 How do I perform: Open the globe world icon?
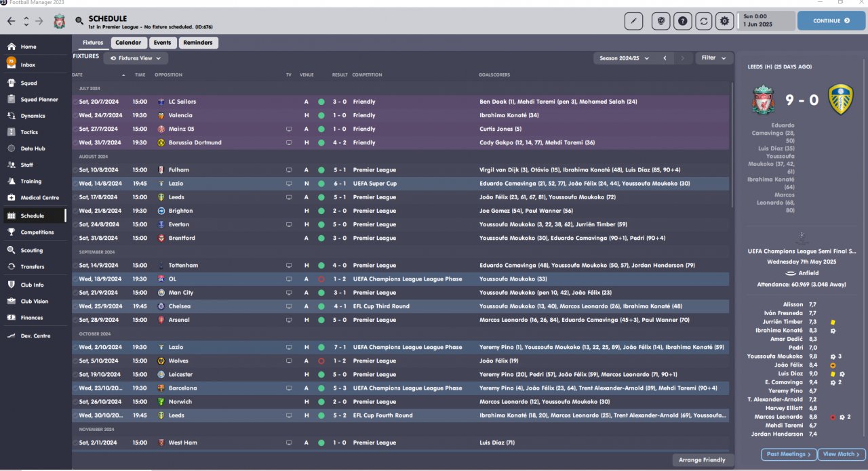coord(660,21)
